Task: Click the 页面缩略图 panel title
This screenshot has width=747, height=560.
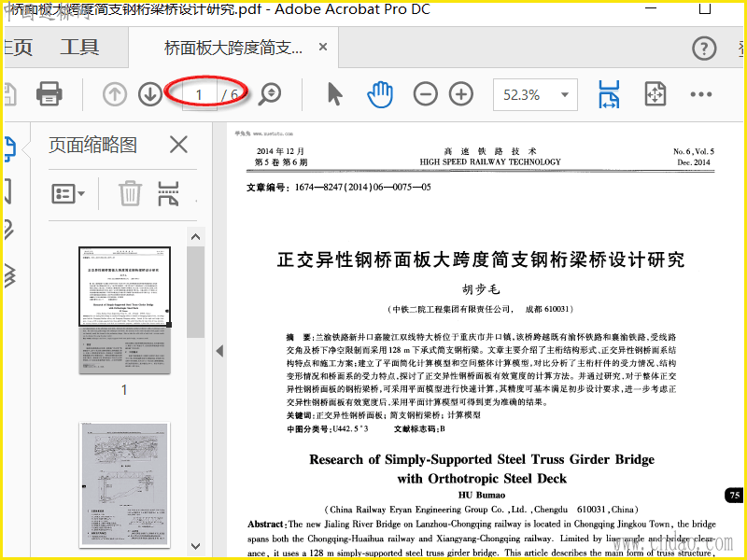Action: (92, 145)
